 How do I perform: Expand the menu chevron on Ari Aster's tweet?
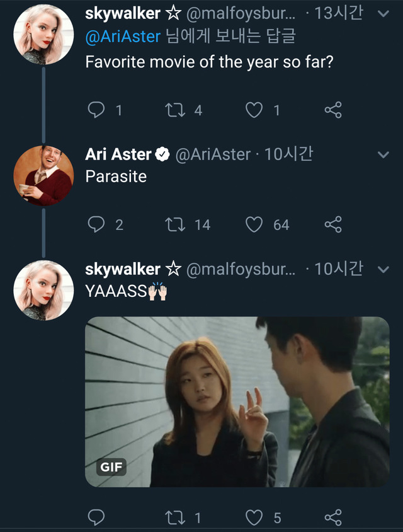coord(382,154)
